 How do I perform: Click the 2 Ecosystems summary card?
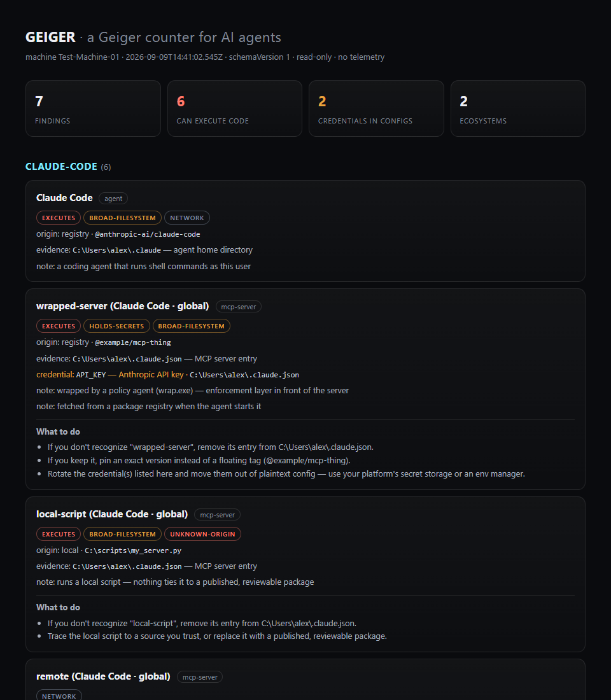[x=517, y=108]
